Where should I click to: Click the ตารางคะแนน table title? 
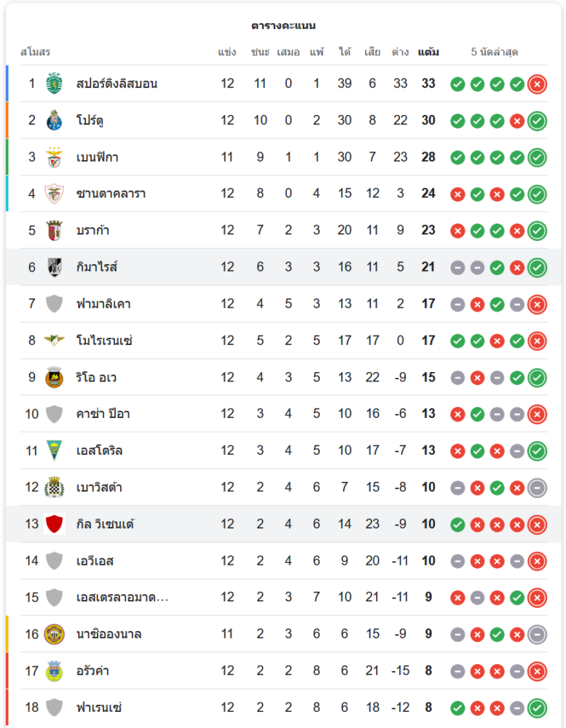click(283, 25)
